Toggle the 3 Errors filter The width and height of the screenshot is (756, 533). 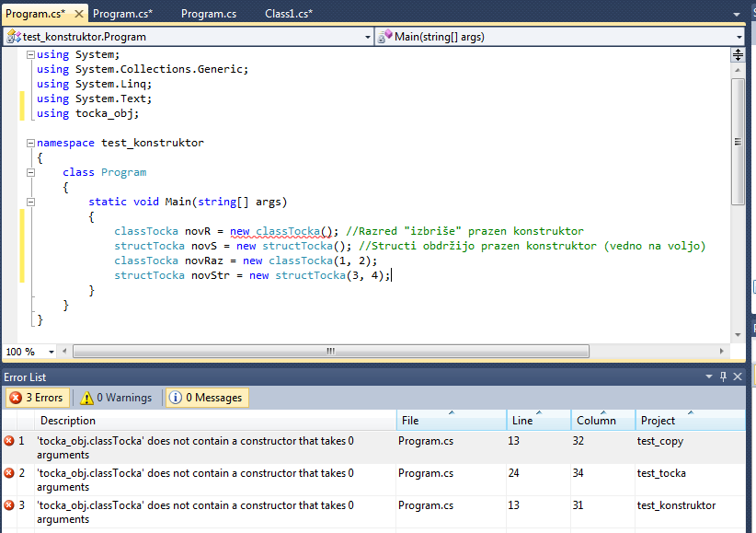[36, 398]
